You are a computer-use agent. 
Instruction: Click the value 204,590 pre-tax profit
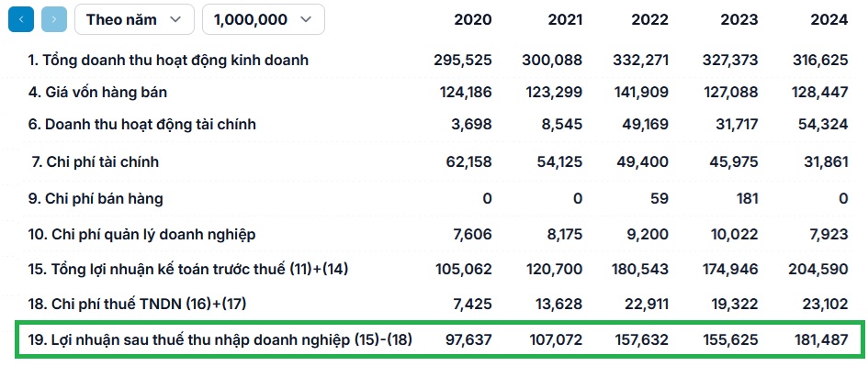(818, 270)
